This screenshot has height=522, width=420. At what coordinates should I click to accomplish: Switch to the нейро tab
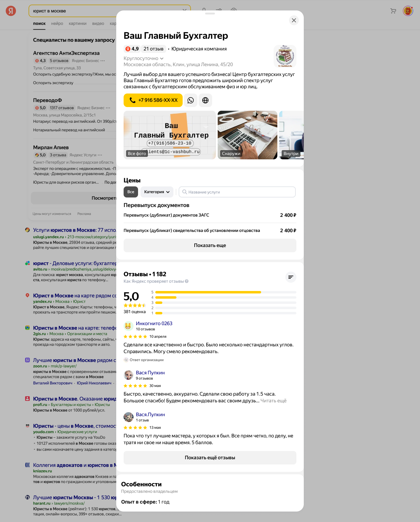pos(57,24)
